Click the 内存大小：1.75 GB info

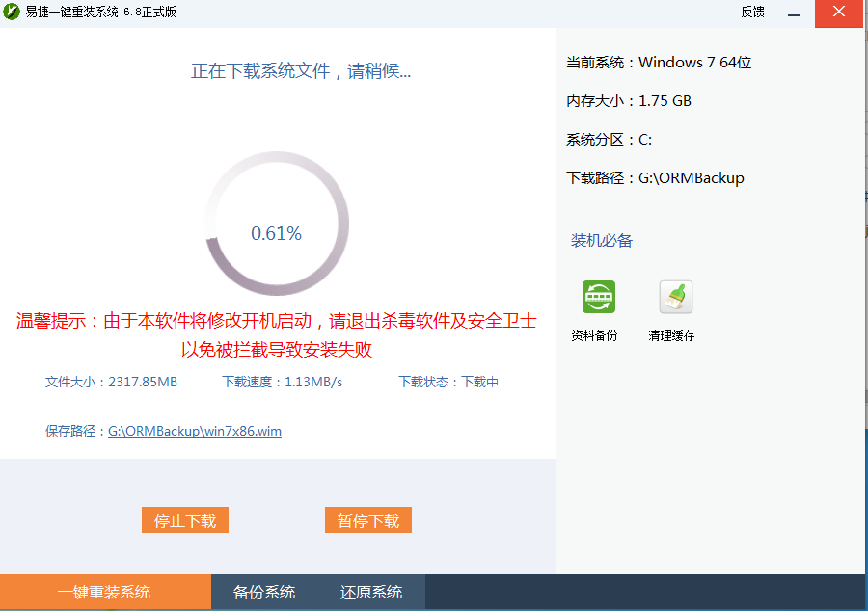(x=628, y=100)
